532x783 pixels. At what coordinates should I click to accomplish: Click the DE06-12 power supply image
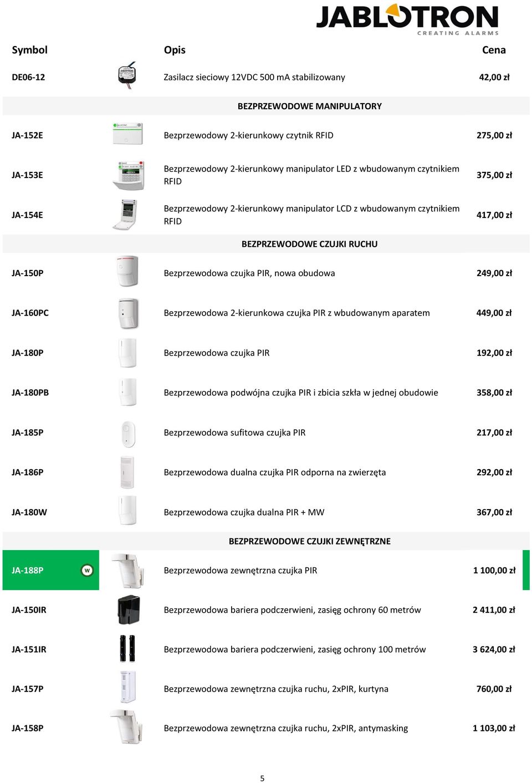[x=127, y=76]
